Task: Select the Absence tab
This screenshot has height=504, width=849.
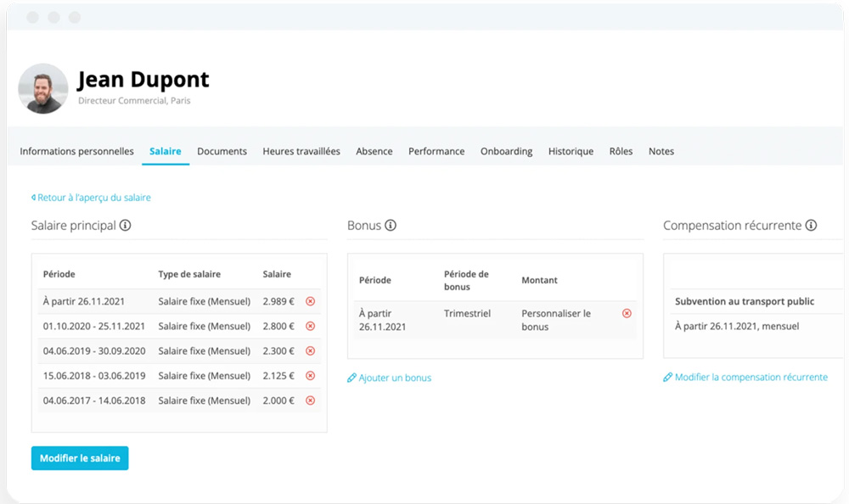Action: click(x=374, y=151)
